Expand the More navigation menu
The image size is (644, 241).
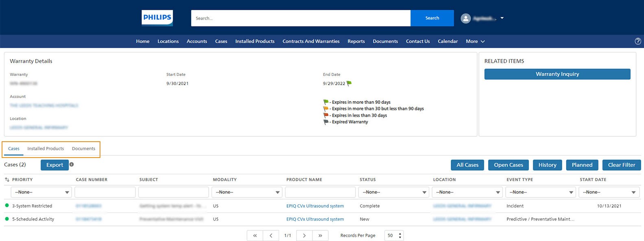tap(475, 41)
